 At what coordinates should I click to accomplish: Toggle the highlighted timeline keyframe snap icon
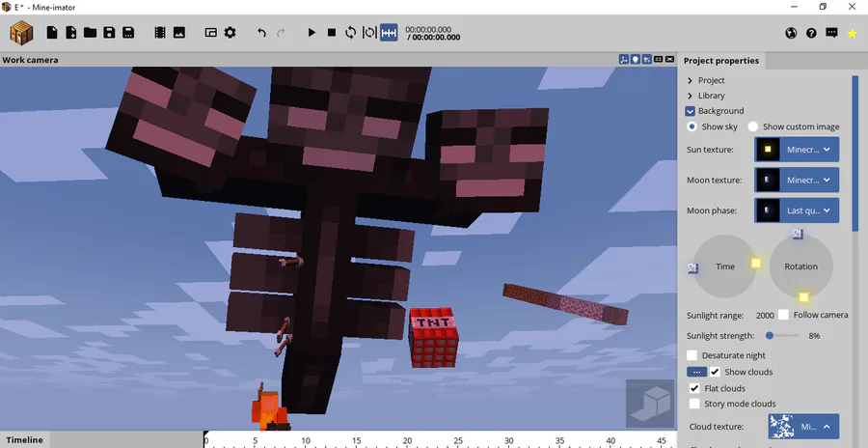coord(389,33)
